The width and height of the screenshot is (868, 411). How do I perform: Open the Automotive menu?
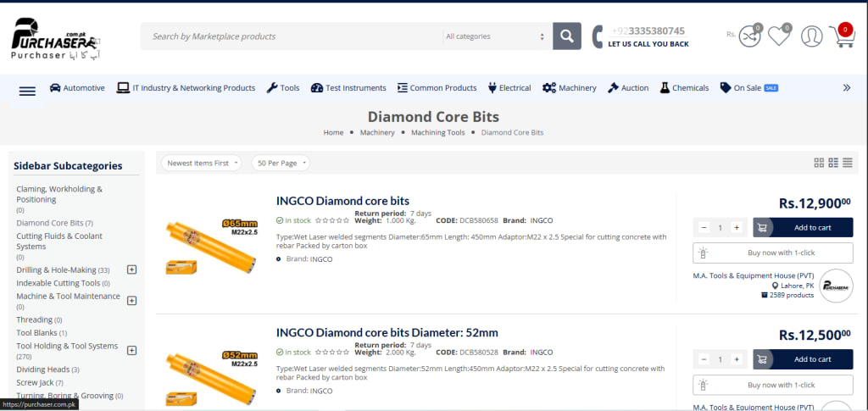[x=77, y=87]
